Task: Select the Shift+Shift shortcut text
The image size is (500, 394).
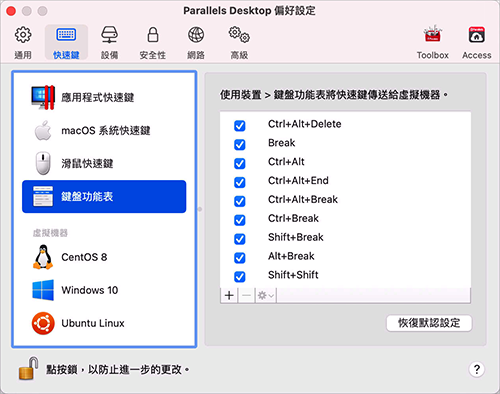Action: [x=293, y=275]
